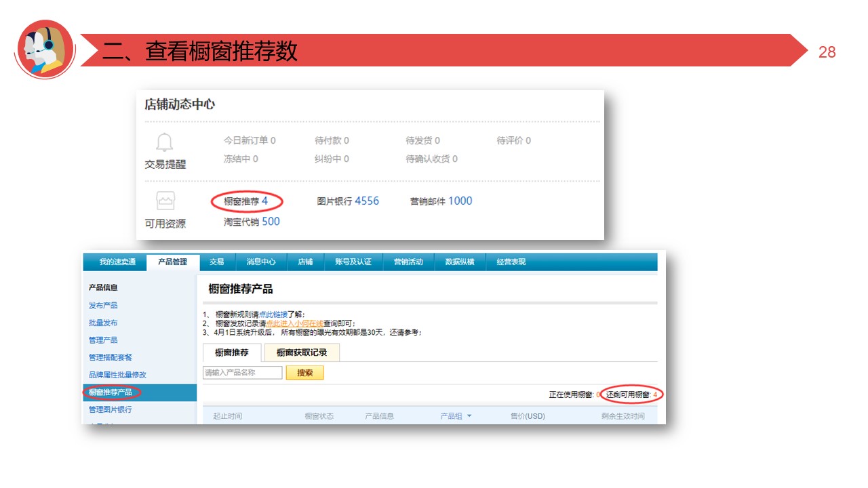
Task: Expand the 产品组 column dropdown arrow
Action: tap(469, 416)
